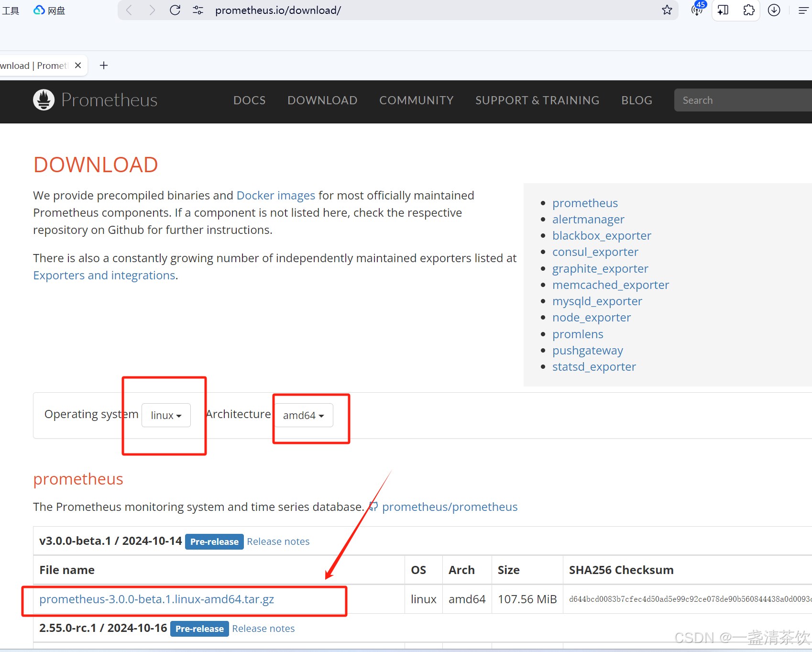Open a new browser tab

104,66
